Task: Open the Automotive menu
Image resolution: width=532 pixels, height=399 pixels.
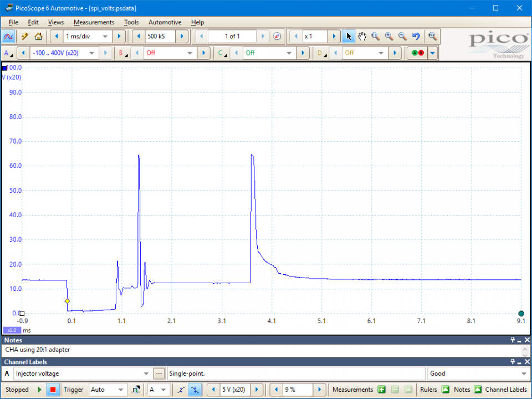Action: (x=165, y=22)
